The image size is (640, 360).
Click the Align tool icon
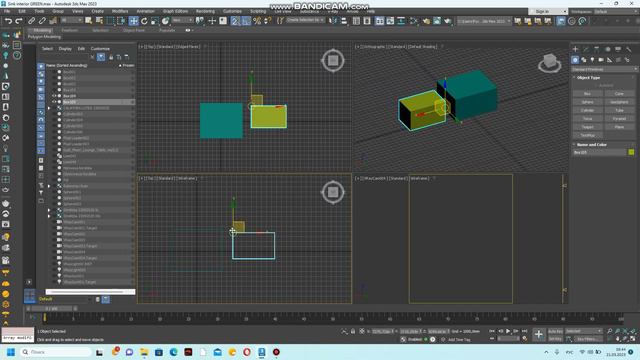pos(344,21)
